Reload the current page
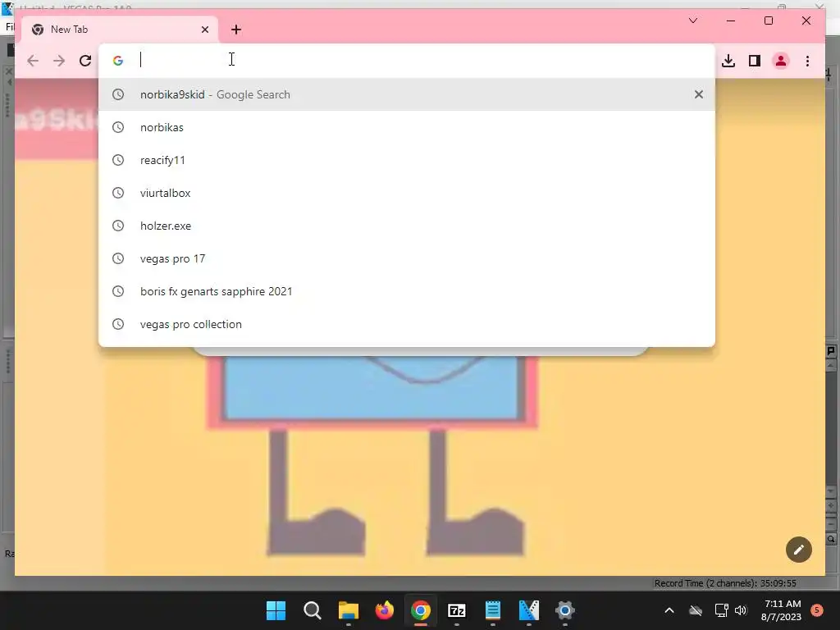840x630 pixels. tap(85, 61)
